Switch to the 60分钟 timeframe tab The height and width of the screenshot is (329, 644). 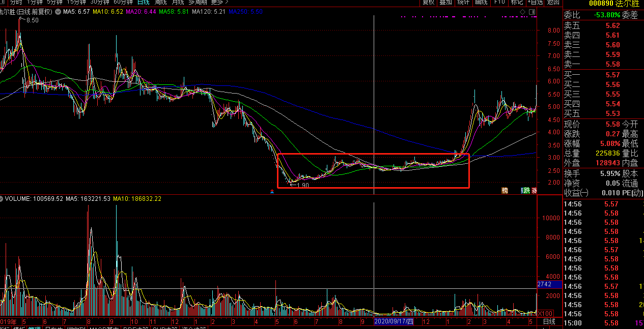pos(123,3)
